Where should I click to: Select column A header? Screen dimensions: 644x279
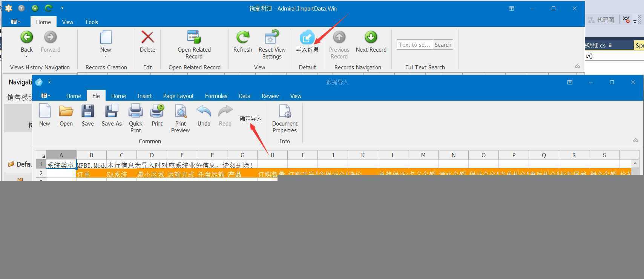[61, 155]
